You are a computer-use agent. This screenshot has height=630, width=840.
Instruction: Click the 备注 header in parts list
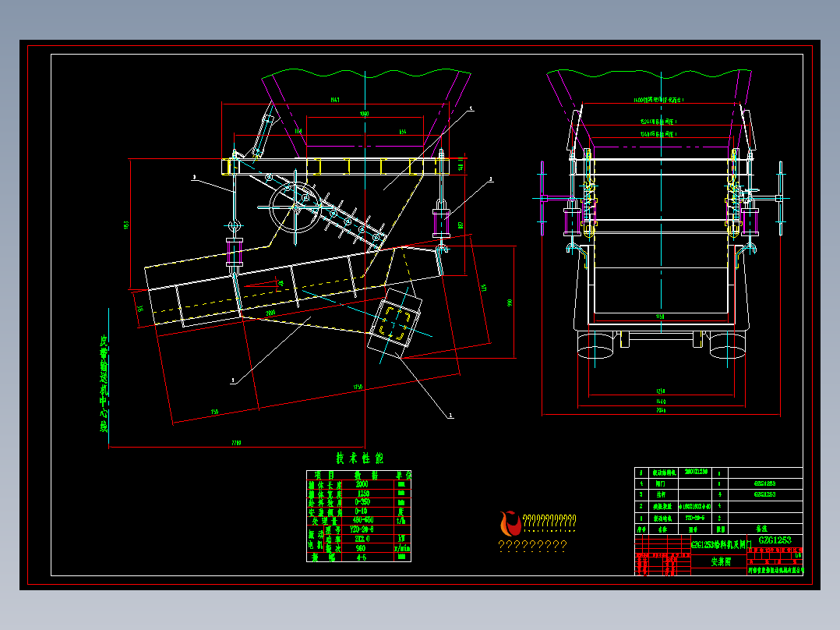click(761, 529)
